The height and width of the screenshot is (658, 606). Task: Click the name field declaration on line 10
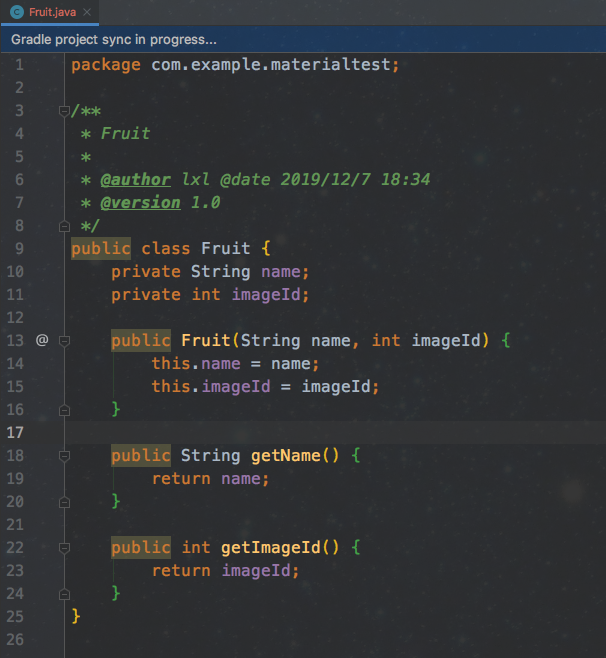(x=280, y=272)
